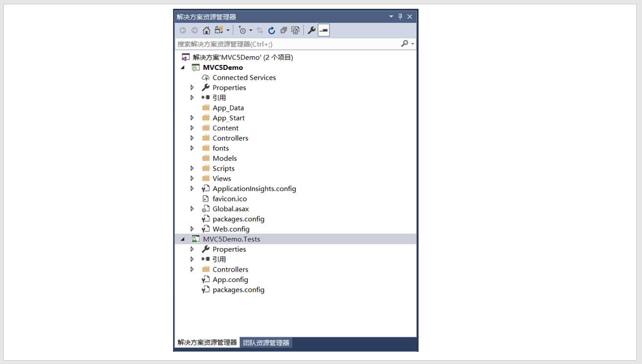Click the Forward navigation arrow in toolbar
The width and height of the screenshot is (642, 364).
[195, 30]
